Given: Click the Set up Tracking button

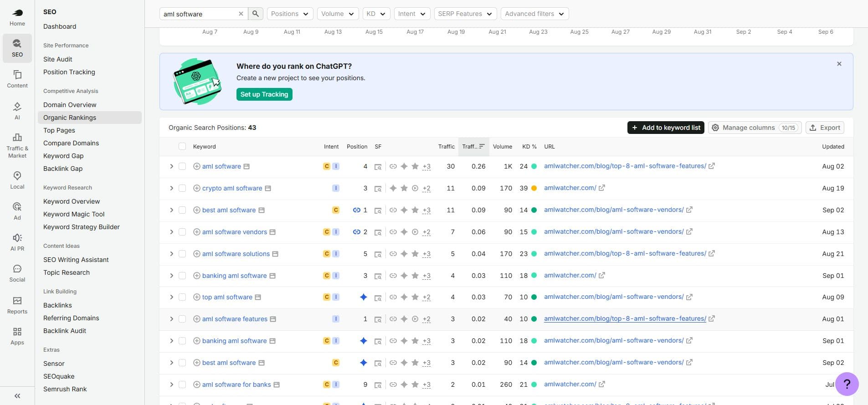Looking at the screenshot, I should (264, 94).
